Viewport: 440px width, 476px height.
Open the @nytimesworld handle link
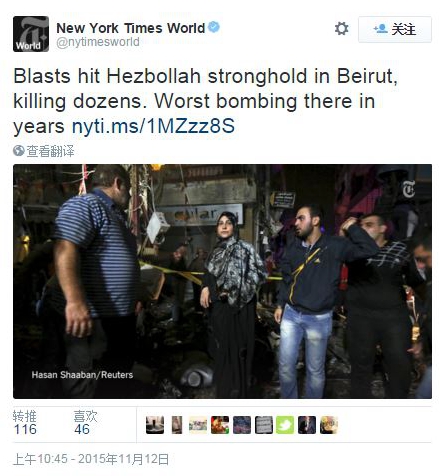tap(98, 42)
